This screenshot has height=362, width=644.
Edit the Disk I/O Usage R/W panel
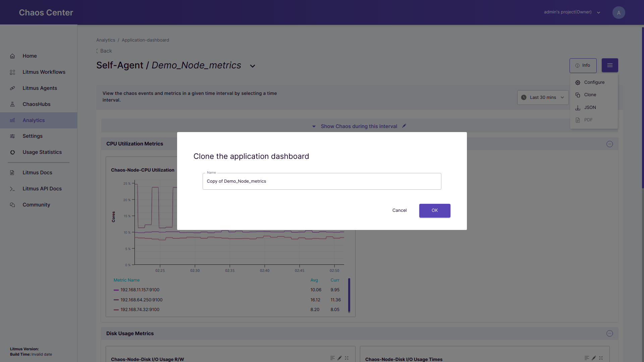coord(339,358)
